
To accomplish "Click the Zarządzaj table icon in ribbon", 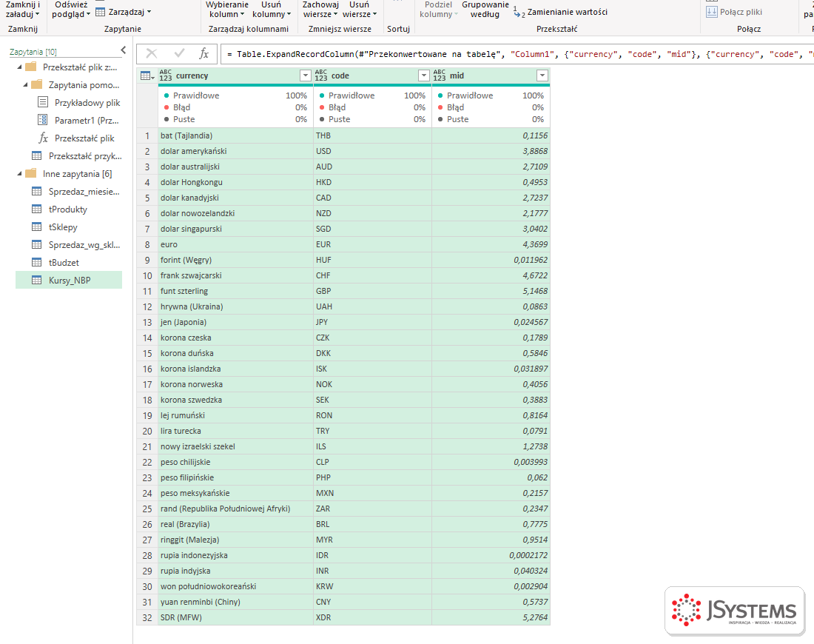I will click(100, 12).
